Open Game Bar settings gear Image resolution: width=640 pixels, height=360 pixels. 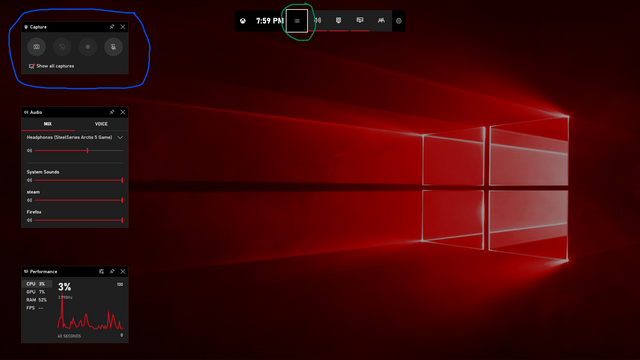[x=399, y=21]
